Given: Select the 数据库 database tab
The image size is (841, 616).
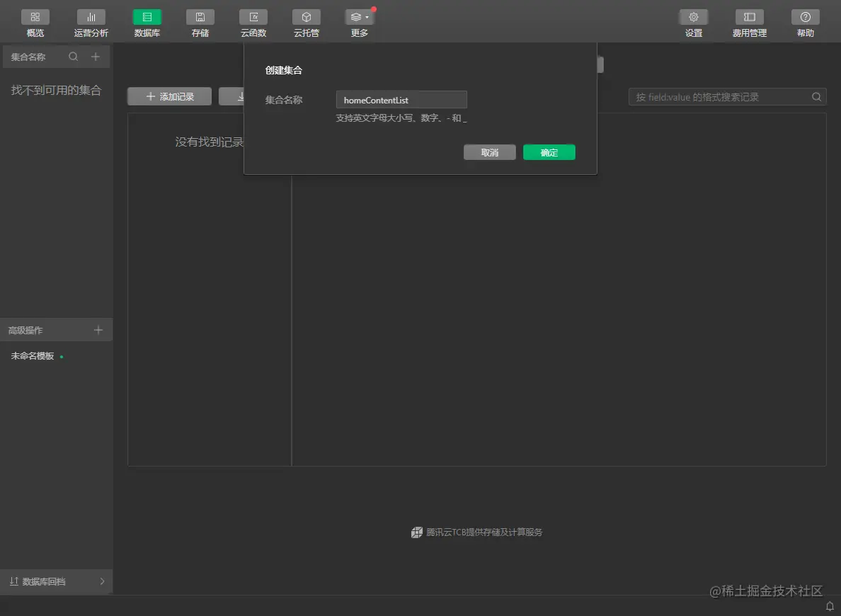Looking at the screenshot, I should 147,23.
